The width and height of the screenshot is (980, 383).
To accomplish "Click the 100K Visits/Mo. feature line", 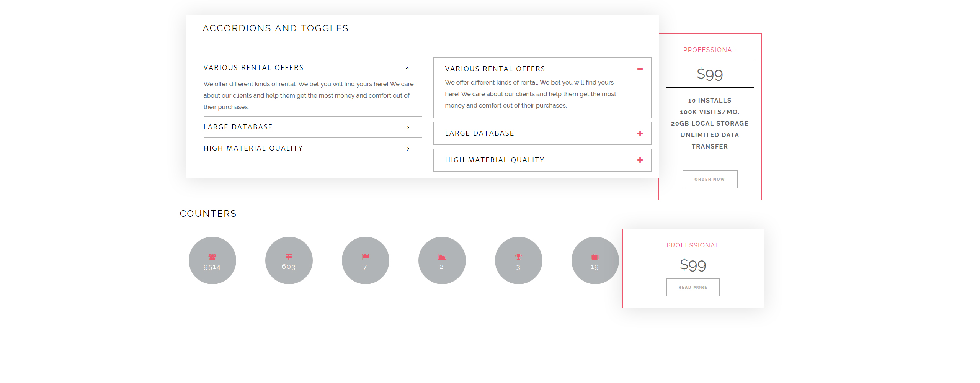I will (710, 112).
